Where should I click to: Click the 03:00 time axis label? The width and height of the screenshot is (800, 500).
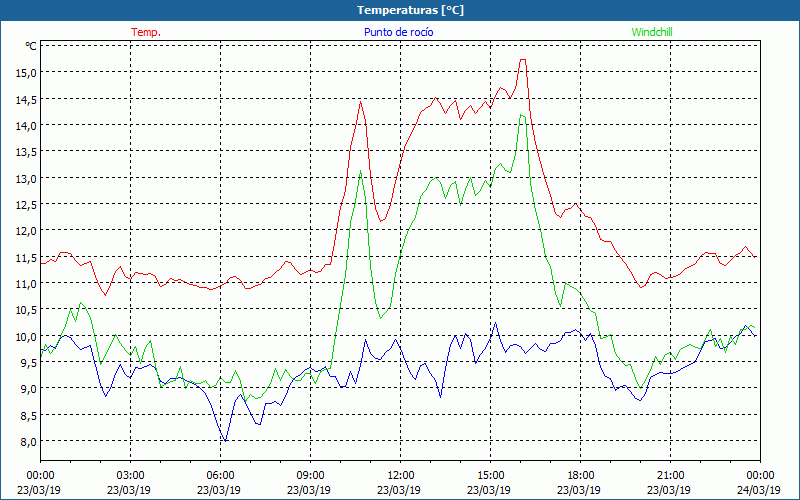click(131, 476)
